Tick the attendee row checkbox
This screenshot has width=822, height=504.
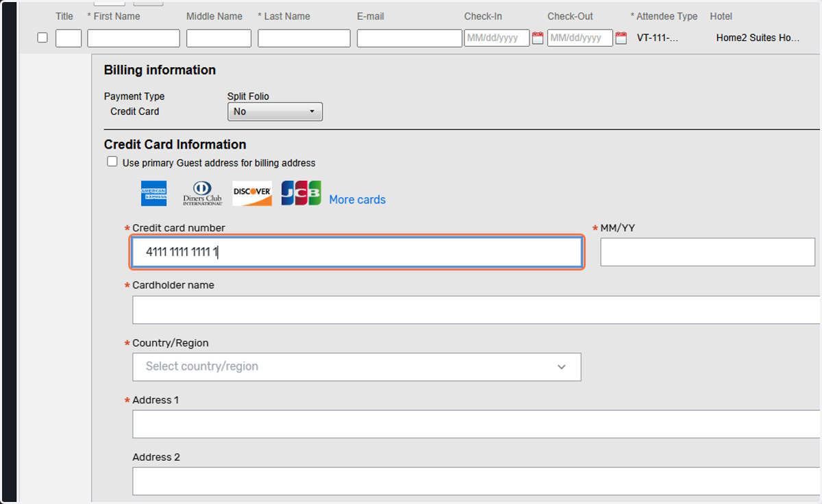pos(42,38)
